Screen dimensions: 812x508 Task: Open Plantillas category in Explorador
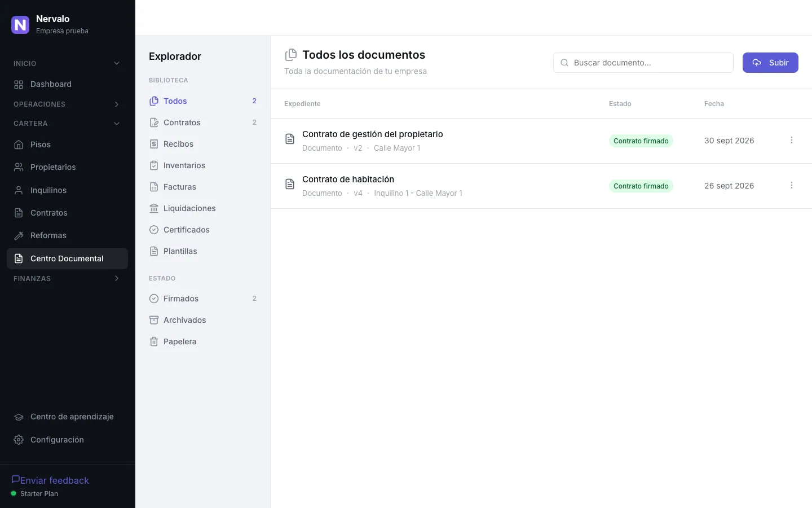[202, 251]
